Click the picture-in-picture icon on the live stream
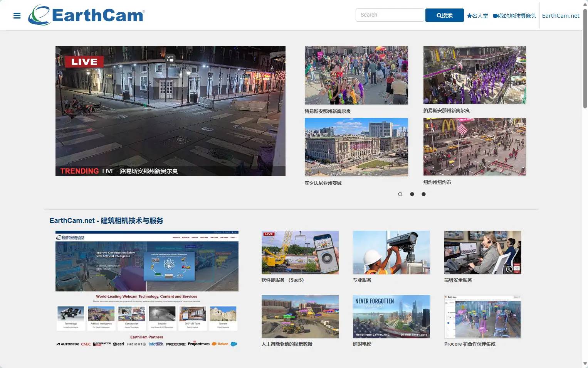The height and width of the screenshot is (368, 588). (x=170, y=59)
